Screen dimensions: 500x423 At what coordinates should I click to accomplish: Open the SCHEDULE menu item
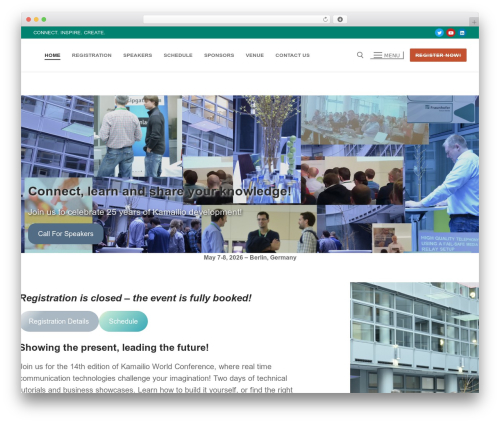point(178,55)
